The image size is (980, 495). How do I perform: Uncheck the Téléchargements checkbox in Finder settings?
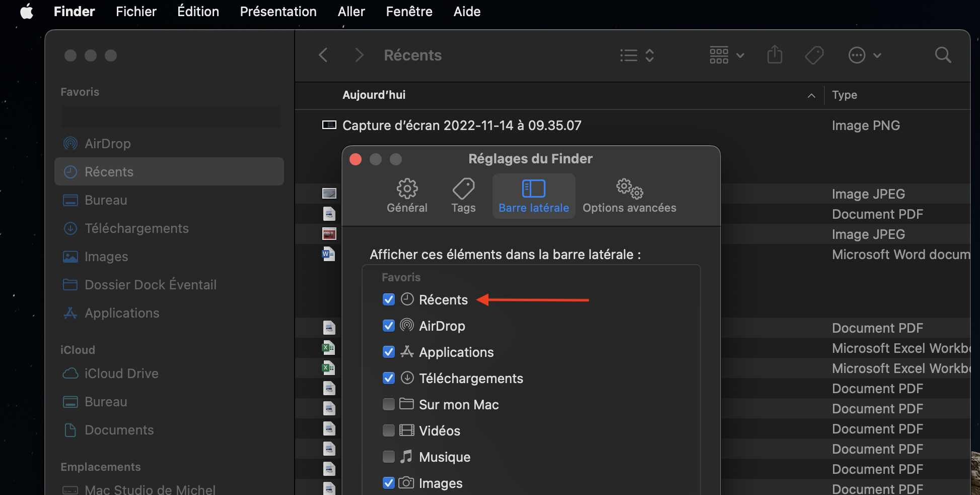[389, 378]
